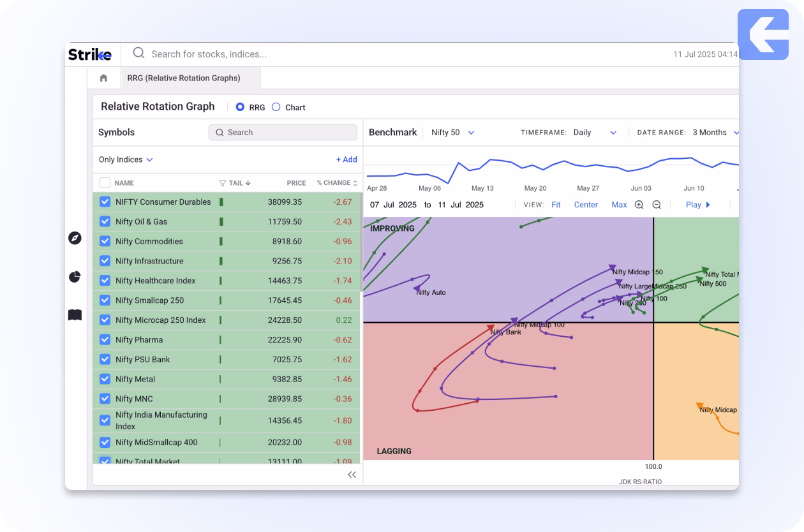Toggle the select-all checkbox beside NAME
This screenshot has height=532, width=804.
coord(105,183)
